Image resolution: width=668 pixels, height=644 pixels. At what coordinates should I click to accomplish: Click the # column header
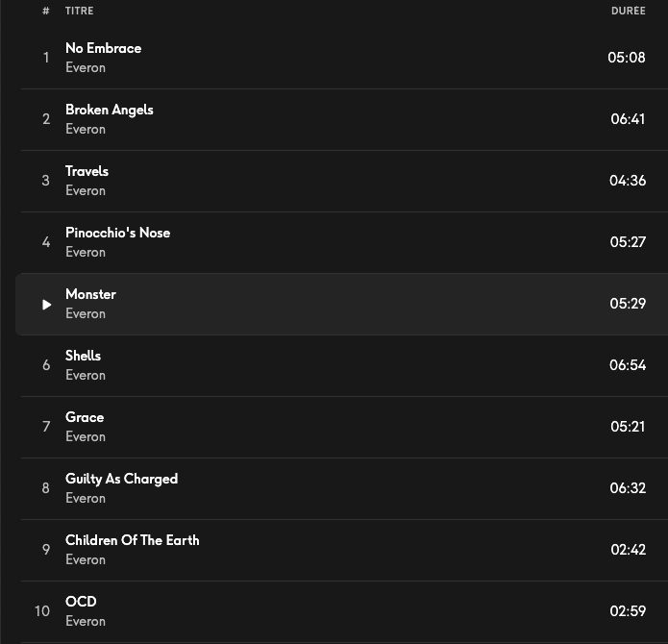46,11
